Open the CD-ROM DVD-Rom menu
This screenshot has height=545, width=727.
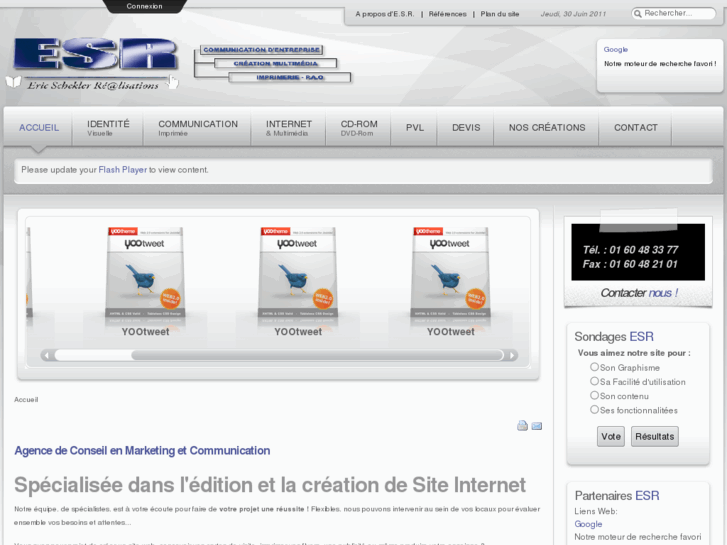(x=358, y=128)
